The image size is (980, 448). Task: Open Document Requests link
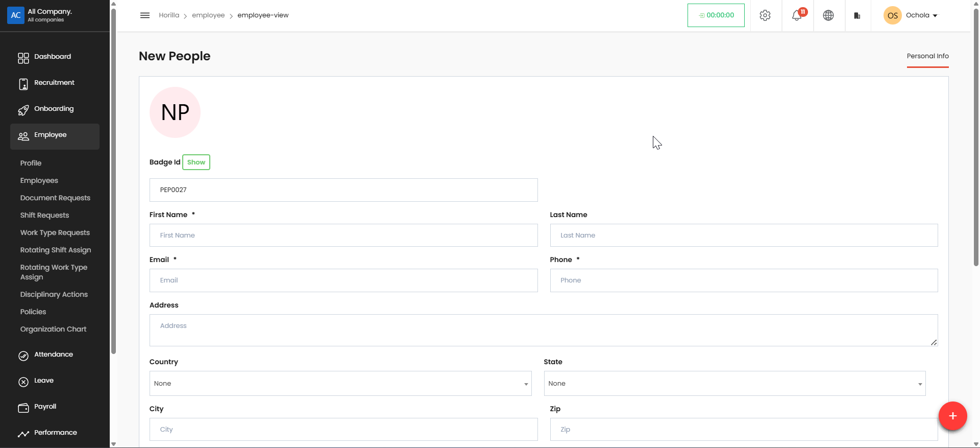point(55,198)
